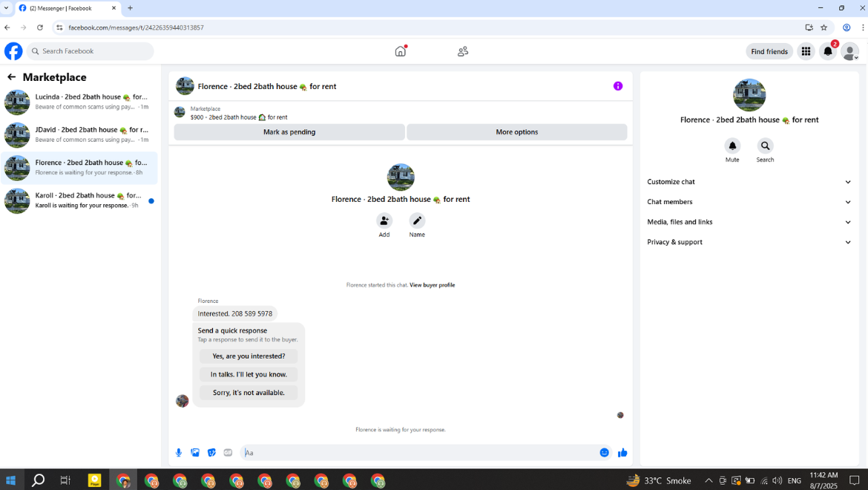Click the attach photo icon
This screenshot has height=490, width=868.
point(195,452)
